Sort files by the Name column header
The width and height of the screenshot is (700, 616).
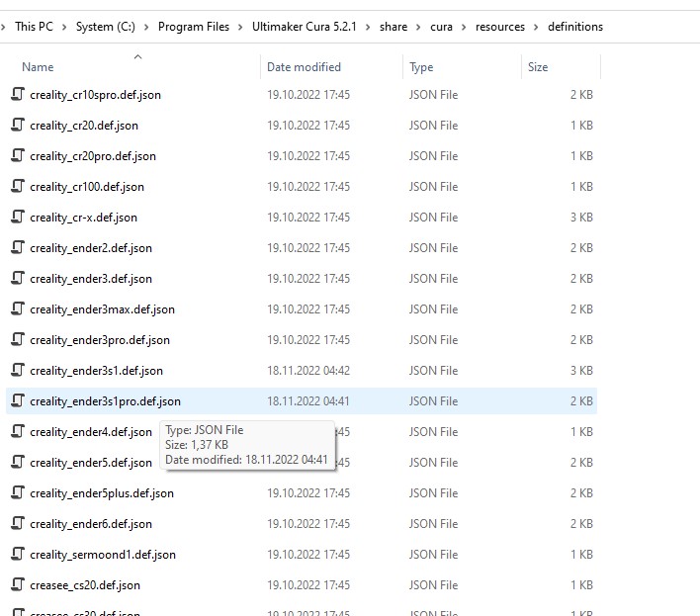coord(38,67)
